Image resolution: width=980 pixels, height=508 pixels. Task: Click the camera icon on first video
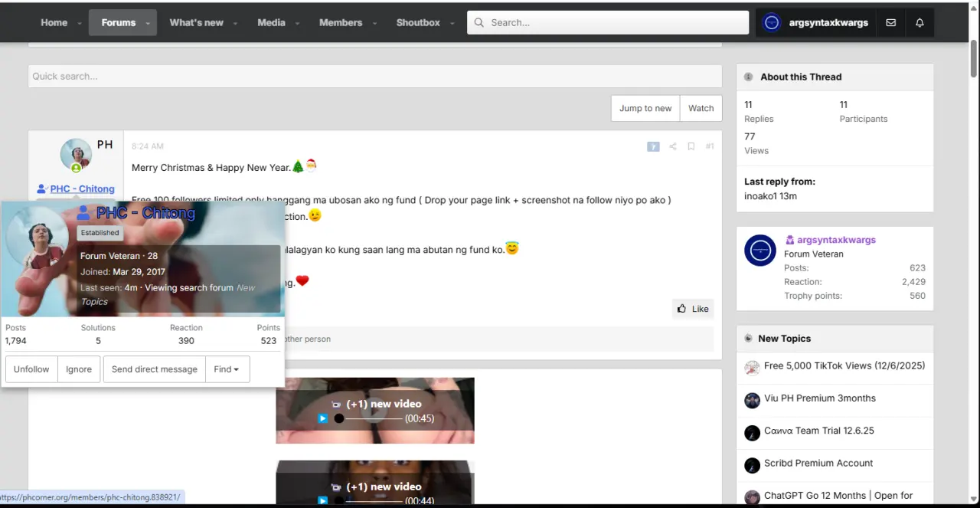point(336,404)
